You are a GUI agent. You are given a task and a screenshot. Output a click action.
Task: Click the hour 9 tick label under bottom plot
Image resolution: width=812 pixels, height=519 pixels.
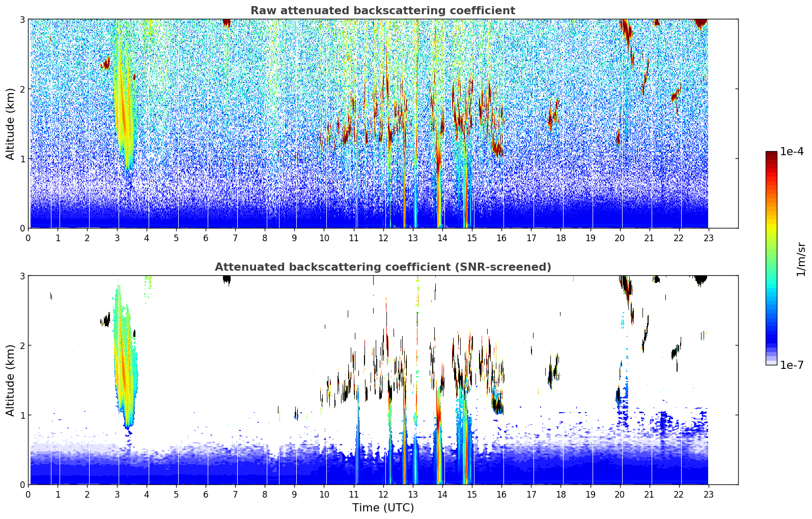294,494
